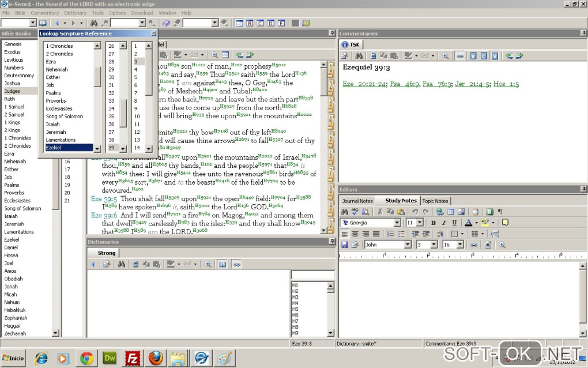Insert a hyperlink using the globe icon
Screen dimensions: 588x368
(x=440, y=212)
